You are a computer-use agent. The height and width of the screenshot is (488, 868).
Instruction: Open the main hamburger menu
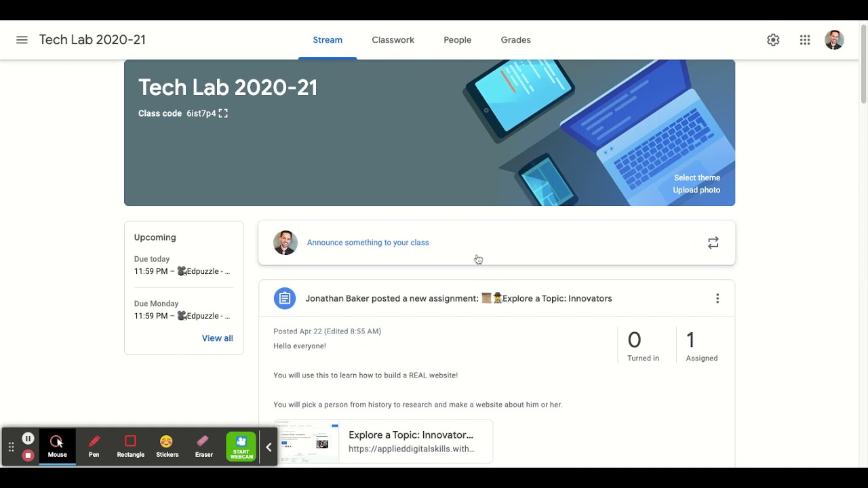click(22, 40)
